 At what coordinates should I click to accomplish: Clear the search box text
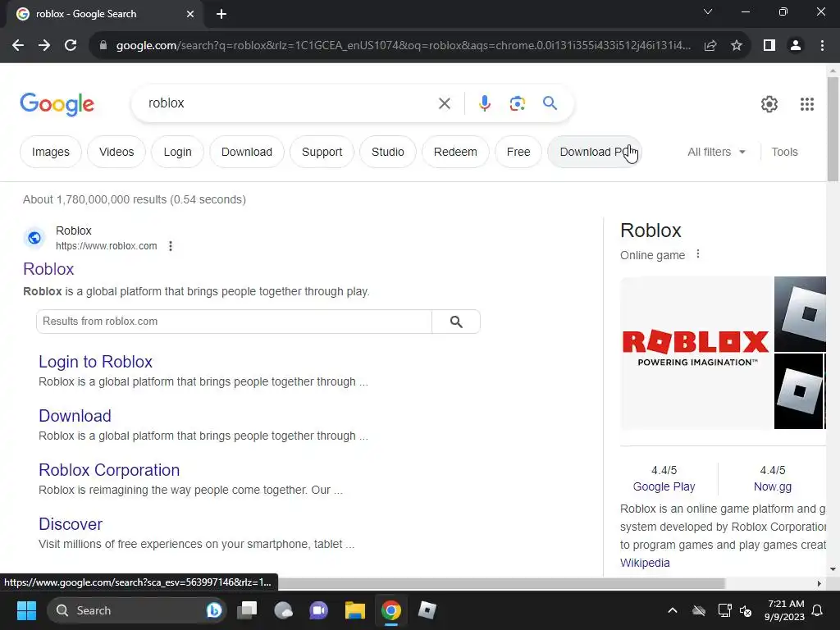(x=445, y=103)
